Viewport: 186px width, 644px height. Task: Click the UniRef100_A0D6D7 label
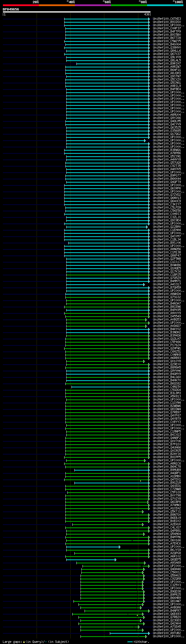click(x=167, y=326)
